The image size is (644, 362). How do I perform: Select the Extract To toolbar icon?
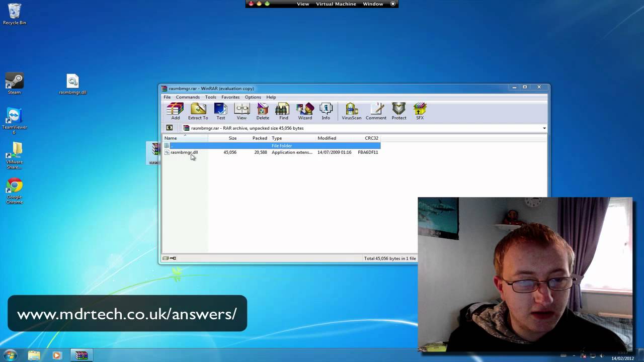(x=198, y=111)
